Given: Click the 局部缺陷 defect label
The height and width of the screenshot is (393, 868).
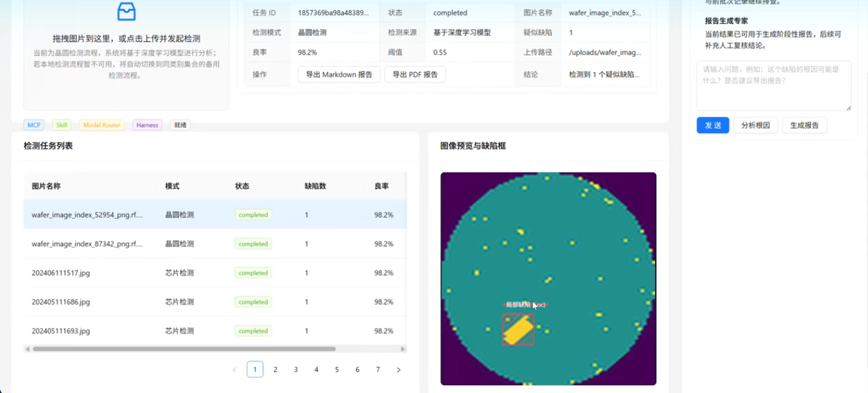Looking at the screenshot, I should pos(525,304).
